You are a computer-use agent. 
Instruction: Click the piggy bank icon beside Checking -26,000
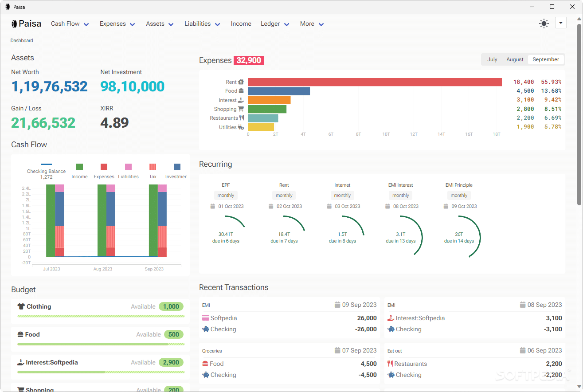[x=205, y=329]
